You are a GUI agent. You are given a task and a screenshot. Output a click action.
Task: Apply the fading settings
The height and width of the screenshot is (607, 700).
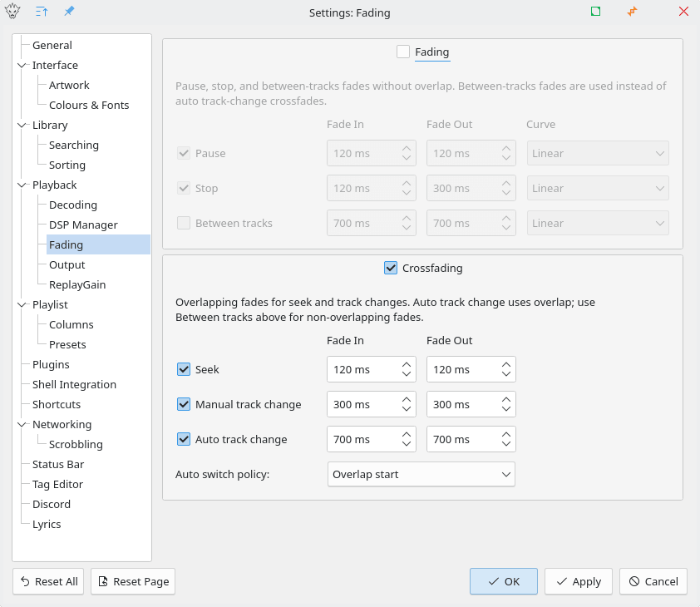pyautogui.click(x=579, y=581)
